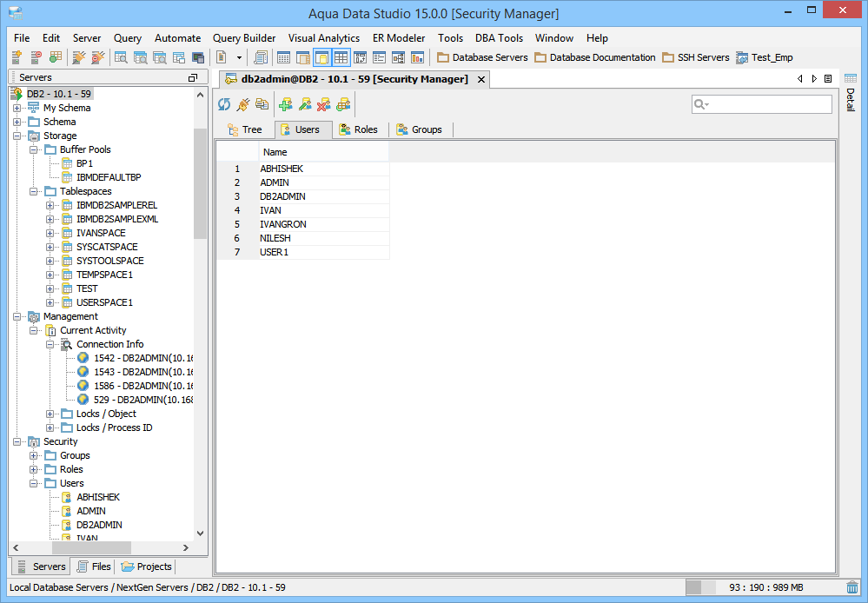Click the red X Delete User icon
868x603 pixels.
pyautogui.click(x=323, y=104)
